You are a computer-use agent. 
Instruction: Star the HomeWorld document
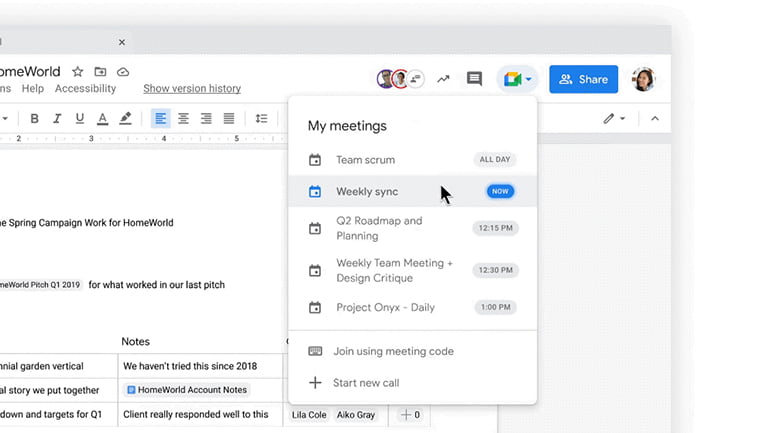pyautogui.click(x=78, y=72)
